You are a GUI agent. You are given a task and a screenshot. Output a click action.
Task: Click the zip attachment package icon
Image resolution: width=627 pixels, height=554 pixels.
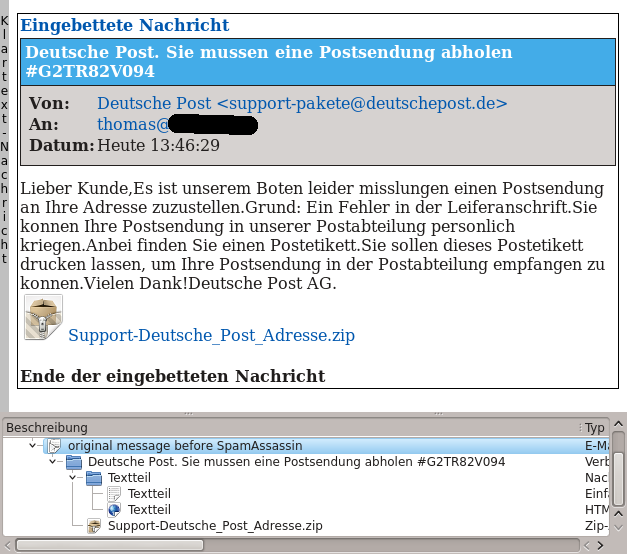tap(43, 317)
